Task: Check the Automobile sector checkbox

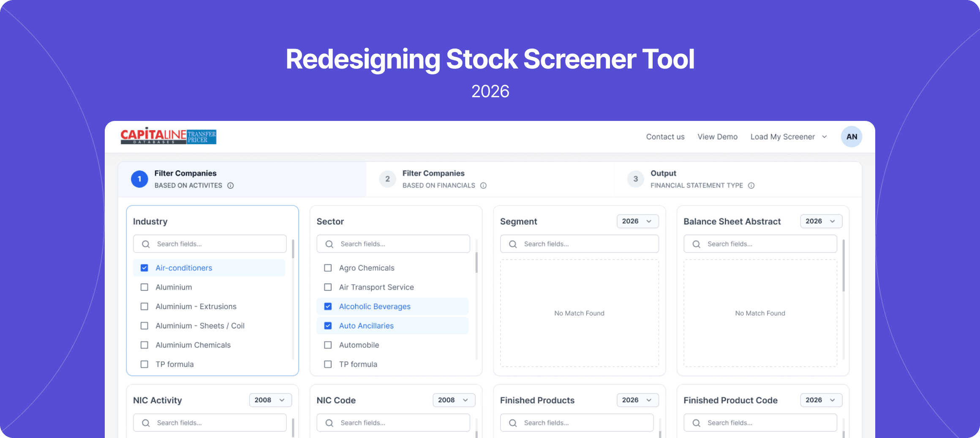Action: (328, 345)
